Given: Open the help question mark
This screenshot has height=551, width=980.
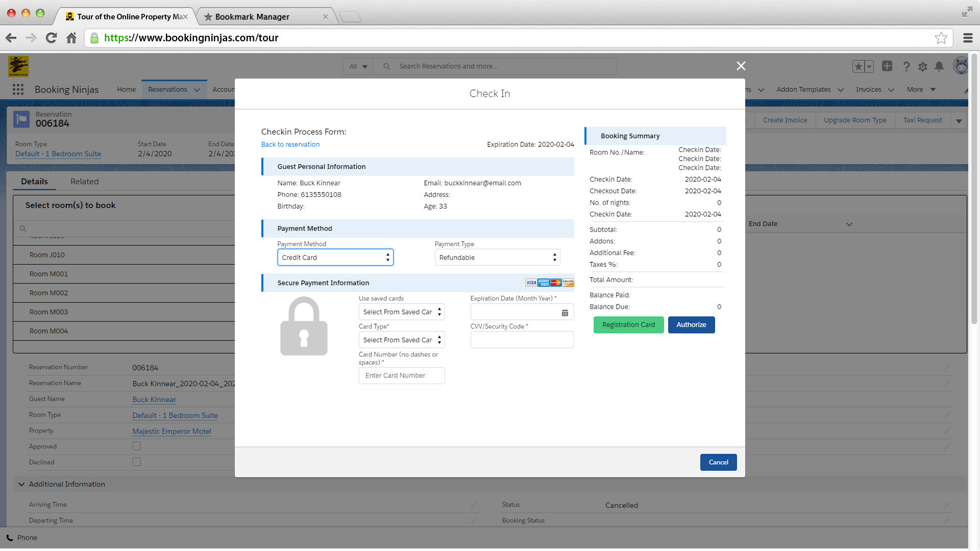Looking at the screenshot, I should tap(906, 66).
